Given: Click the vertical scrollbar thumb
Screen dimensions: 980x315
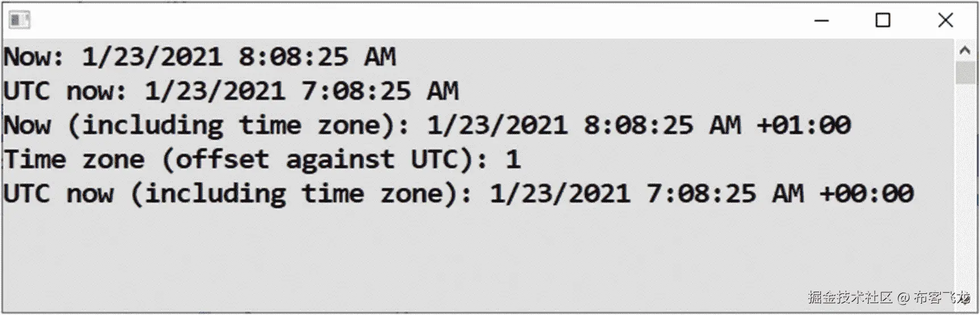Looking at the screenshot, I should point(965,73).
